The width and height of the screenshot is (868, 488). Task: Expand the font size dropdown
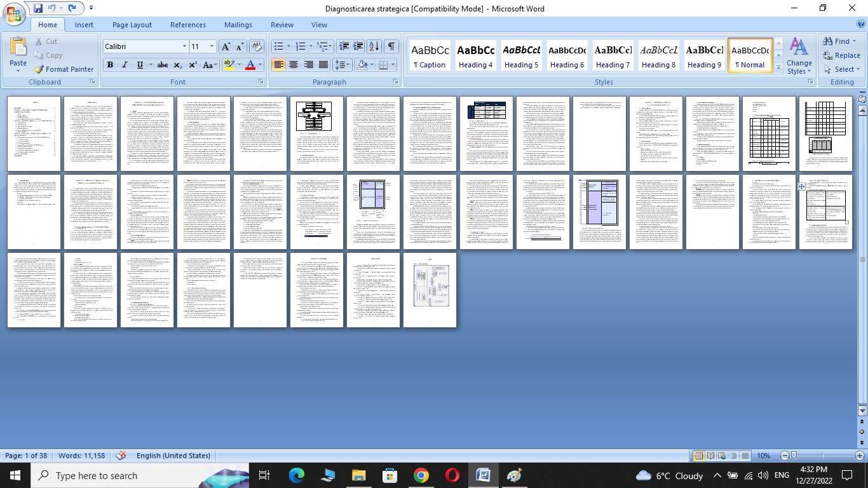pyautogui.click(x=212, y=46)
